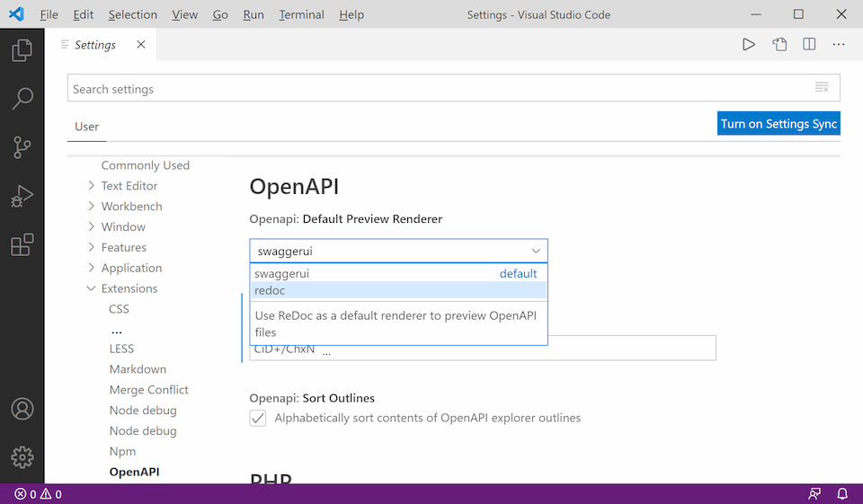Open the Selection menu
This screenshot has width=863, height=504.
(133, 15)
